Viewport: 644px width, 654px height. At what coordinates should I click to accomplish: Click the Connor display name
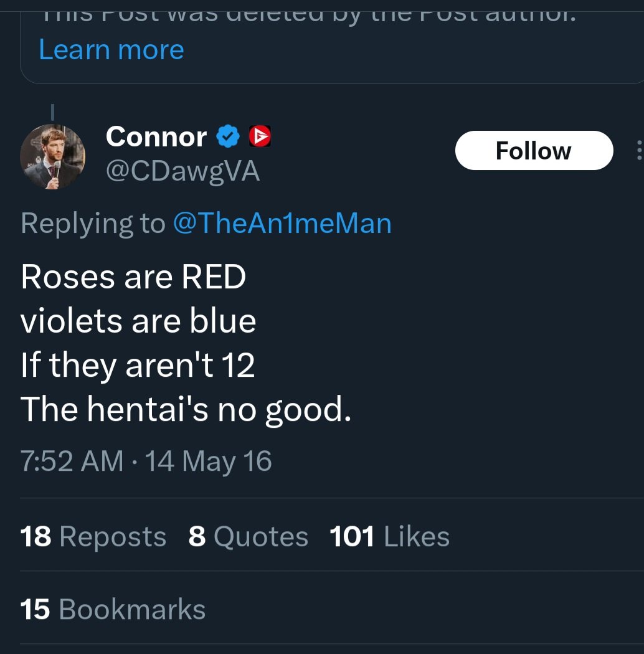(x=156, y=136)
